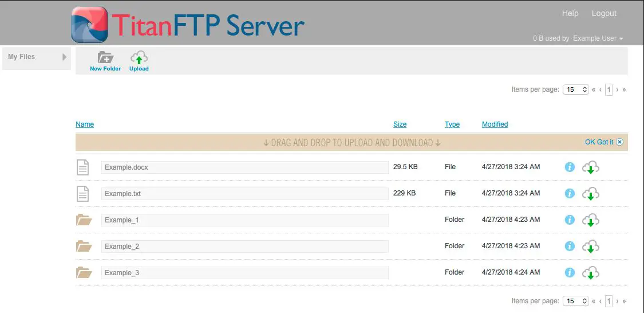
Task: Go to next page in top pager
Action: (617, 89)
